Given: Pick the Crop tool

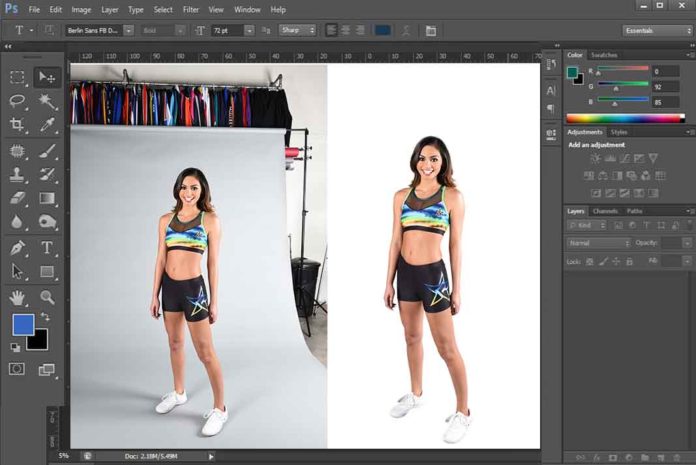Looking at the screenshot, I should pos(17,125).
